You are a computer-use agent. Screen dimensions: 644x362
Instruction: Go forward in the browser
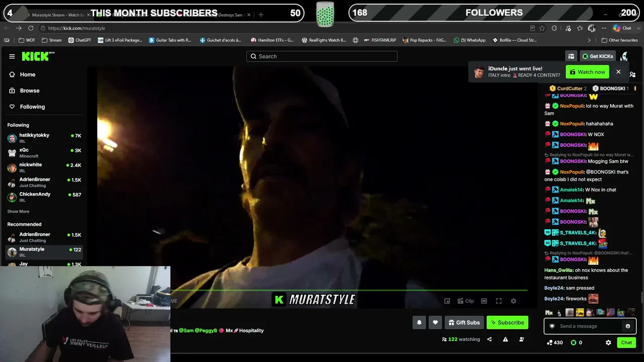tap(19, 28)
